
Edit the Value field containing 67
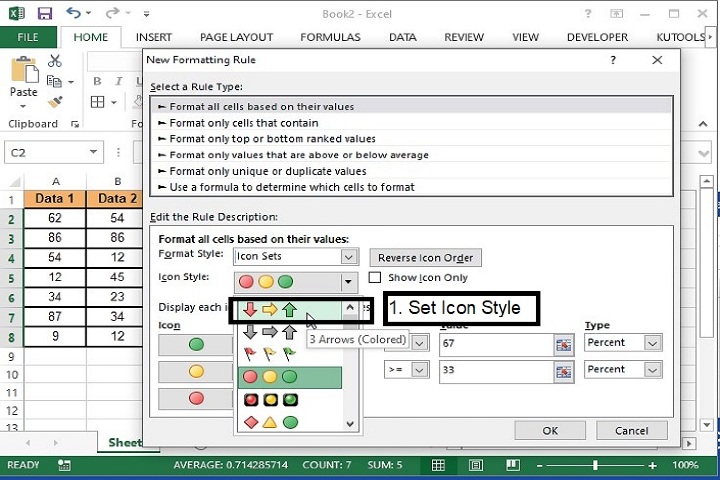(x=496, y=343)
